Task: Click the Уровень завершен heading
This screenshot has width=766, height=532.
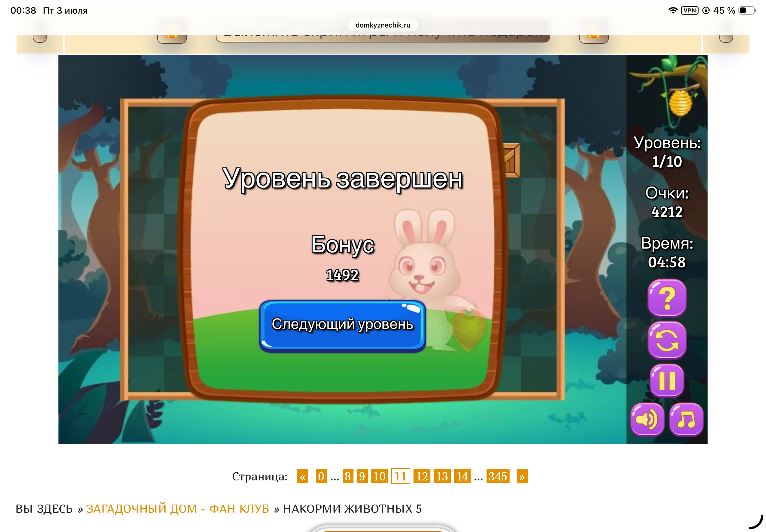Action: coord(342,179)
